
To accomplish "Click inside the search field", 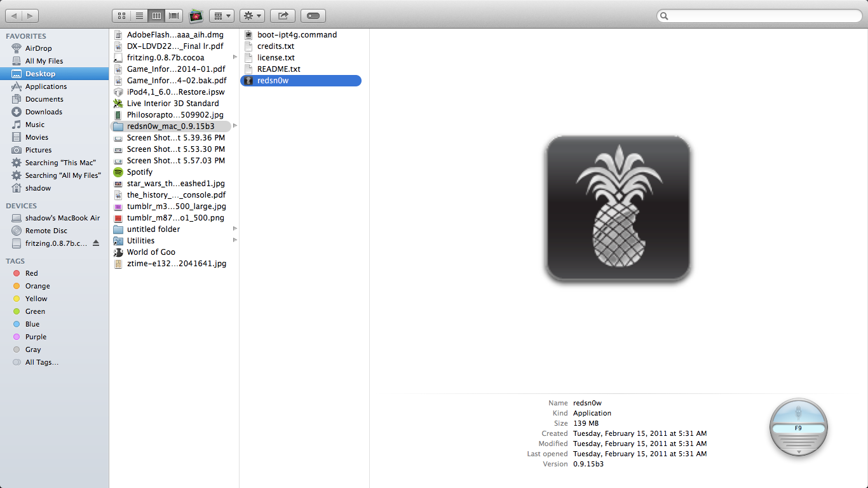I will pyautogui.click(x=759, y=15).
